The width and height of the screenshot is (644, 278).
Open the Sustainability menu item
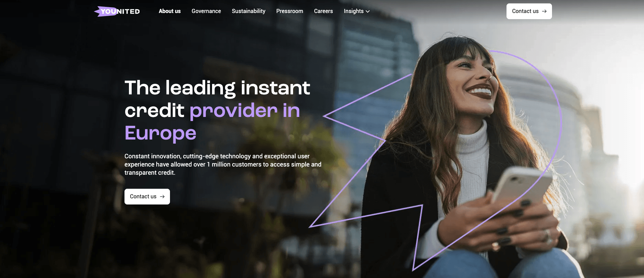249,11
